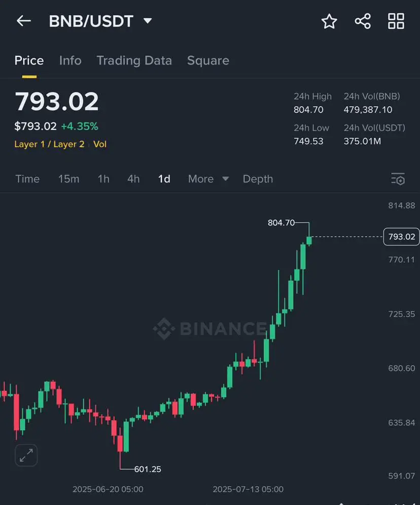Switch to the Info tab
The height and width of the screenshot is (505, 420).
pyautogui.click(x=70, y=60)
